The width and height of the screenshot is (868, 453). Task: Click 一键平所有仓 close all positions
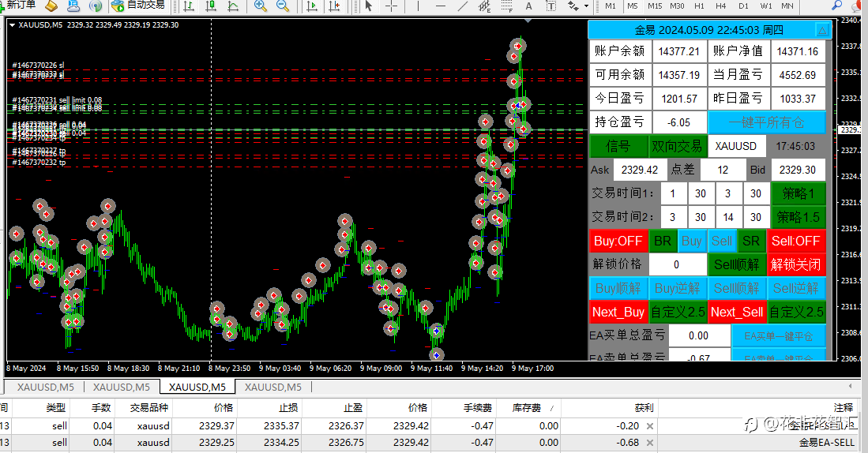tap(767, 122)
